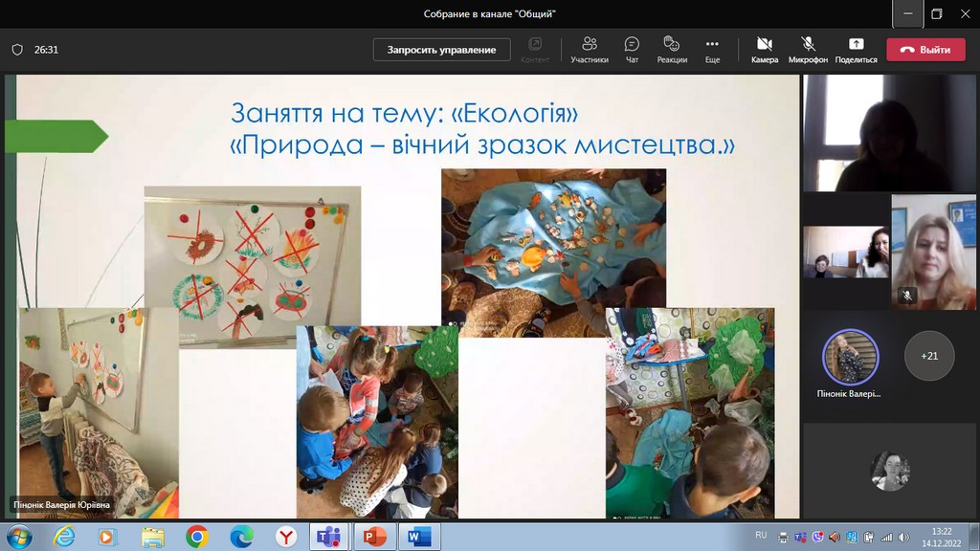Expand the +21 additional participants list
The width and height of the screenshot is (980, 551).
[x=928, y=356]
